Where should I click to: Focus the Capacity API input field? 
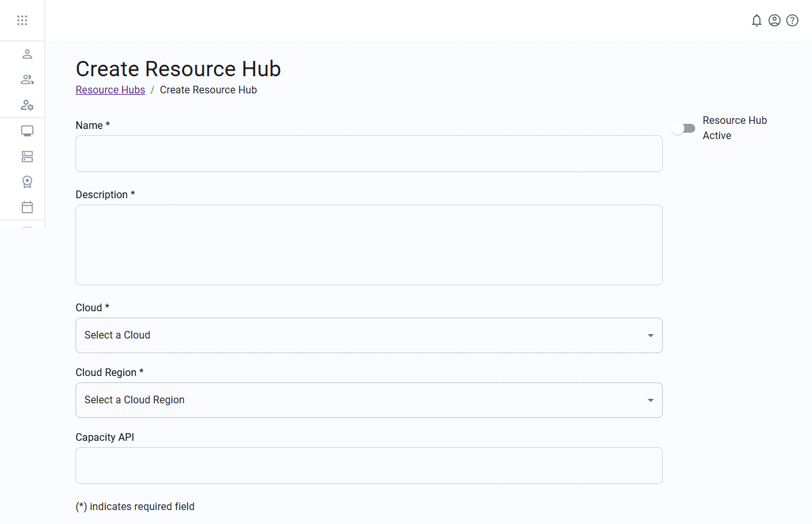coord(369,466)
